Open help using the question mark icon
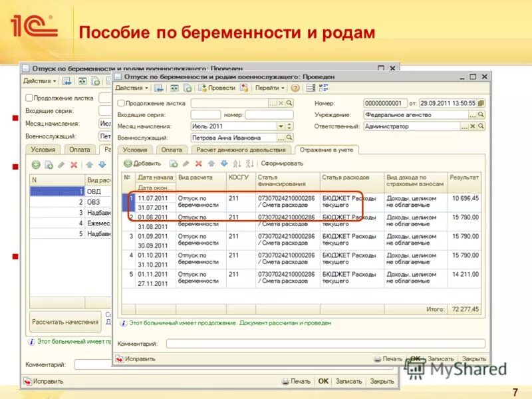 tap(295, 88)
